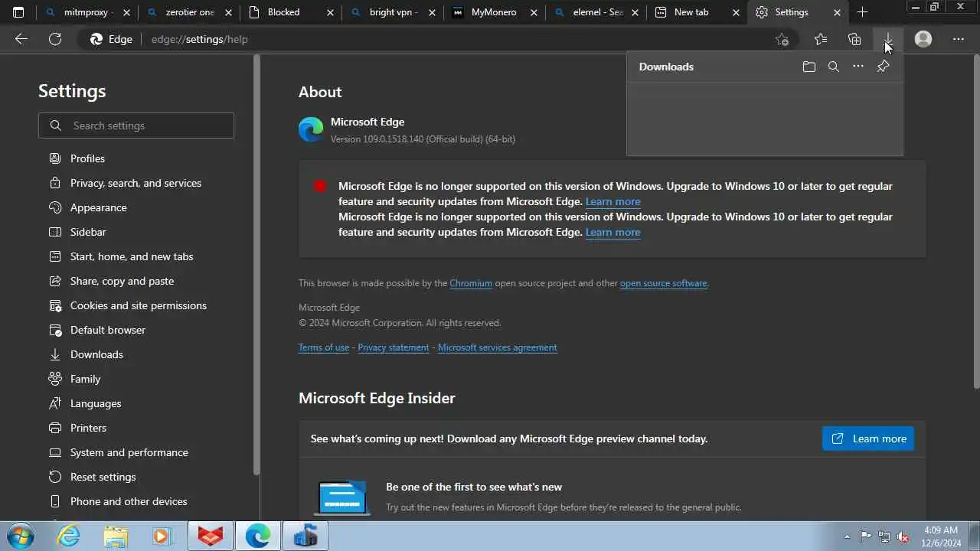The width and height of the screenshot is (980, 551).
Task: Switch to the New tab
Action: point(697,12)
